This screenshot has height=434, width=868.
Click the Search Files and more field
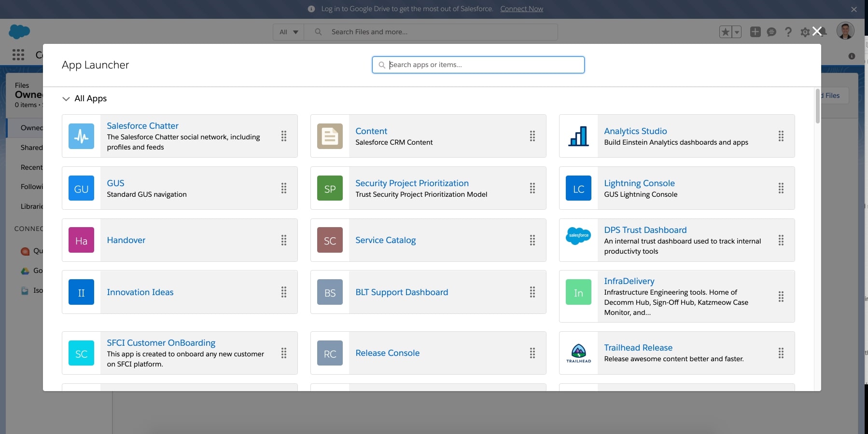click(431, 32)
